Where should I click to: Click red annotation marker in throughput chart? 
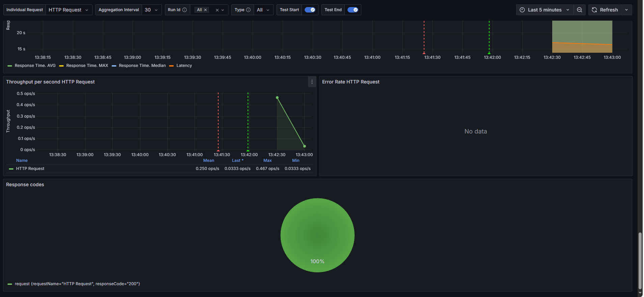[x=218, y=150]
